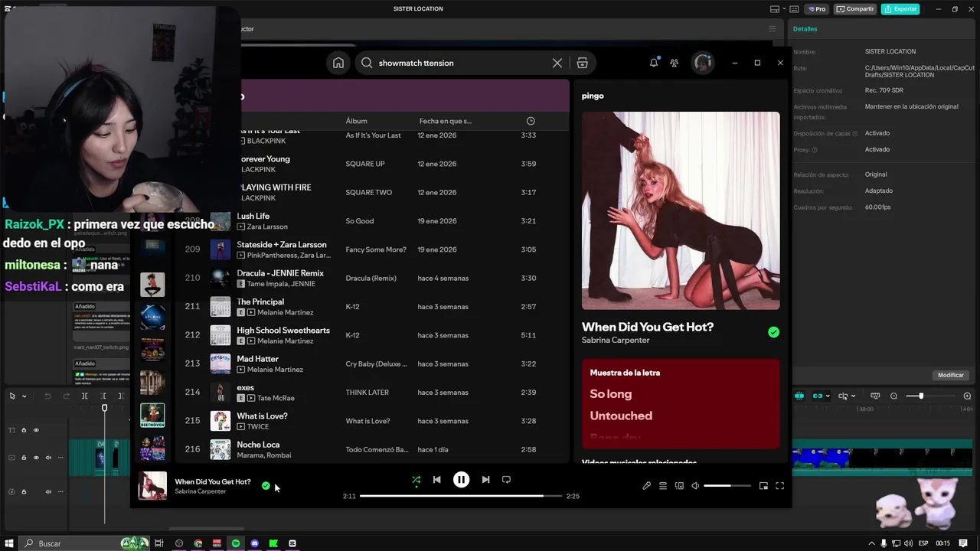Toggle repeat in Spotify player
This screenshot has width=980, height=551.
click(x=506, y=480)
